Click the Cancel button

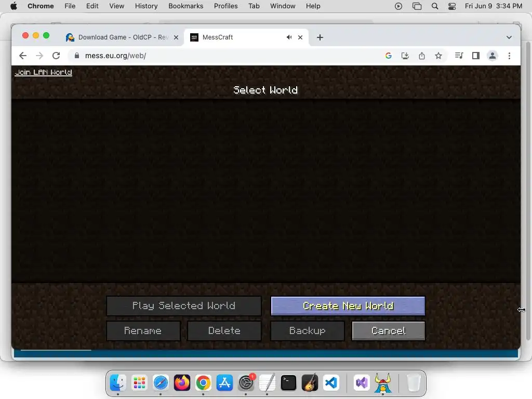[x=389, y=331]
